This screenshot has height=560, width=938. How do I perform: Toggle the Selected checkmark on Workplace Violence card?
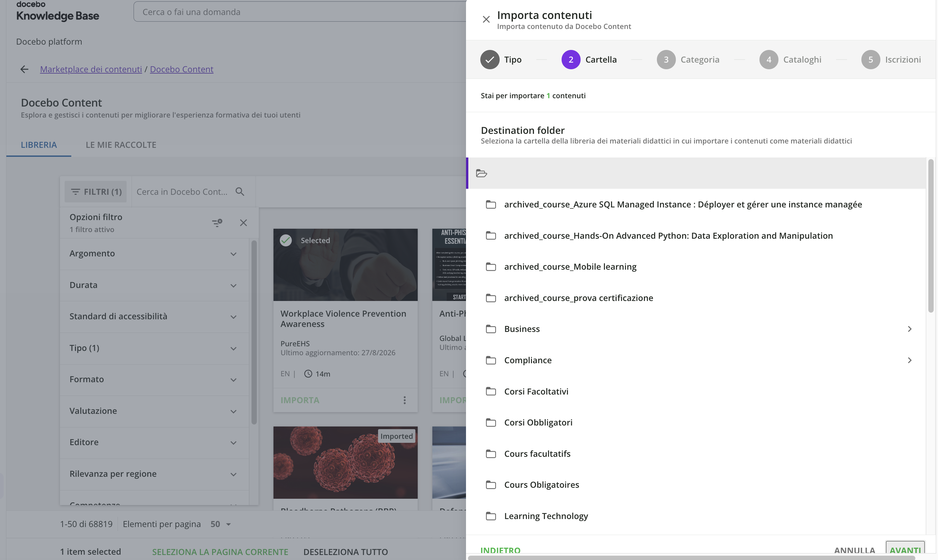pyautogui.click(x=286, y=240)
